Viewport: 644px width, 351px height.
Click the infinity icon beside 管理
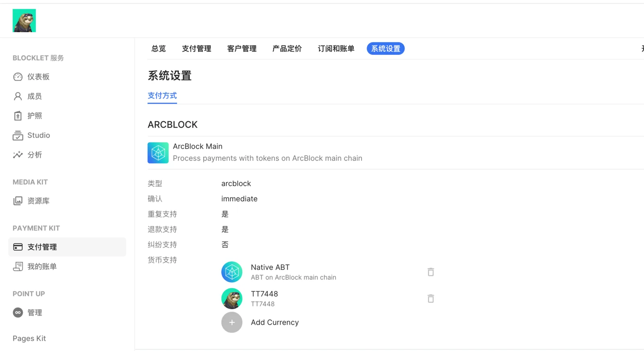pyautogui.click(x=18, y=313)
